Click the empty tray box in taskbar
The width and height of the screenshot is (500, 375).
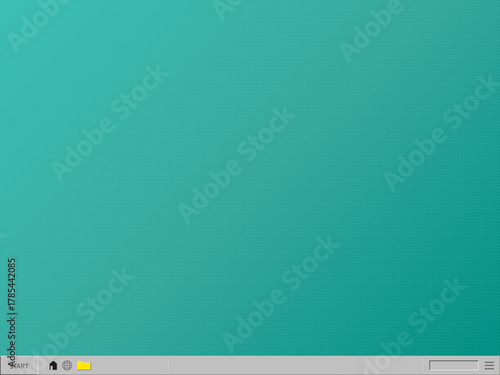tap(454, 365)
